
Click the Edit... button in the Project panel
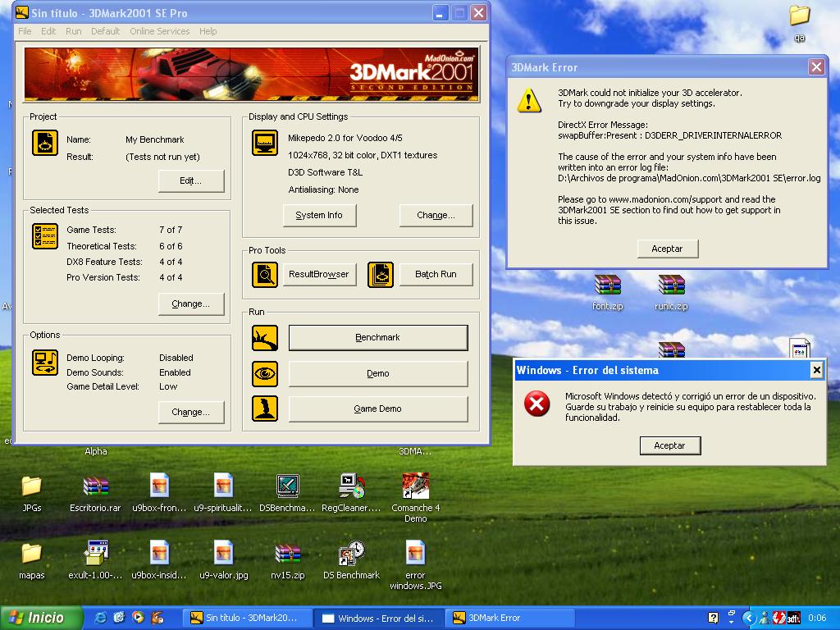click(191, 181)
